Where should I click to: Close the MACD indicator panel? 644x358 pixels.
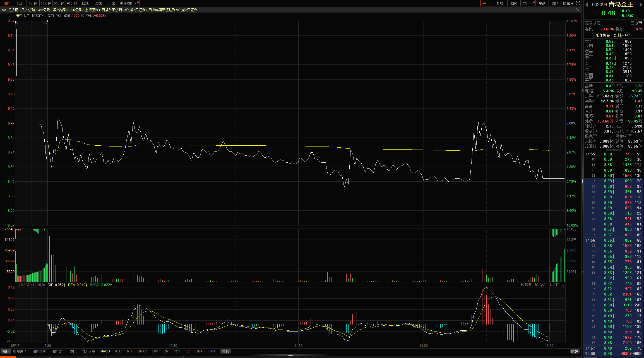click(x=563, y=285)
